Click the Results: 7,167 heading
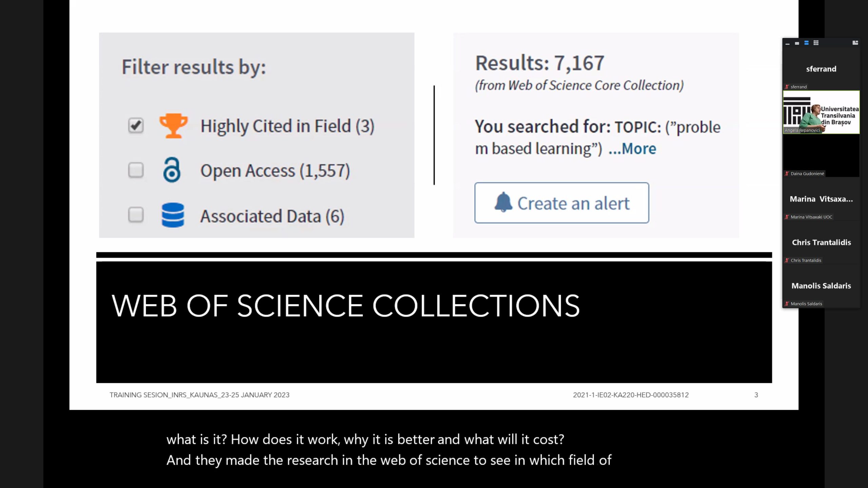The width and height of the screenshot is (868, 488). [x=540, y=63]
